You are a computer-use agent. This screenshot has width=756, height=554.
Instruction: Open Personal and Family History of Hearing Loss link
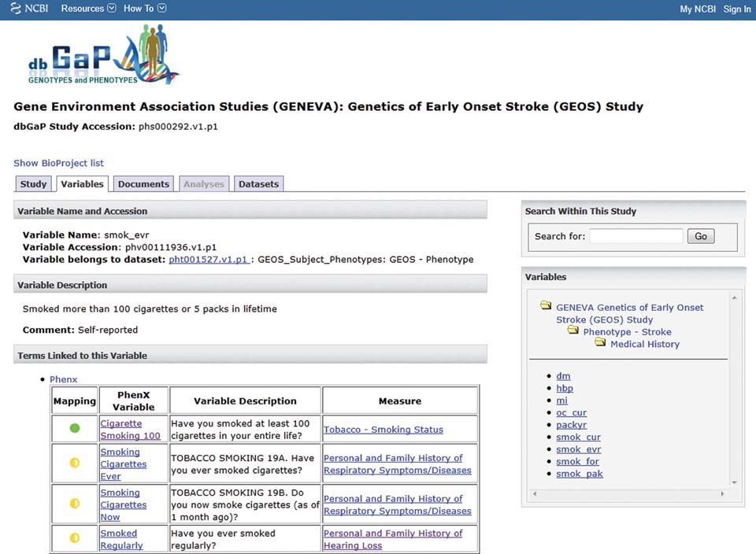393,539
